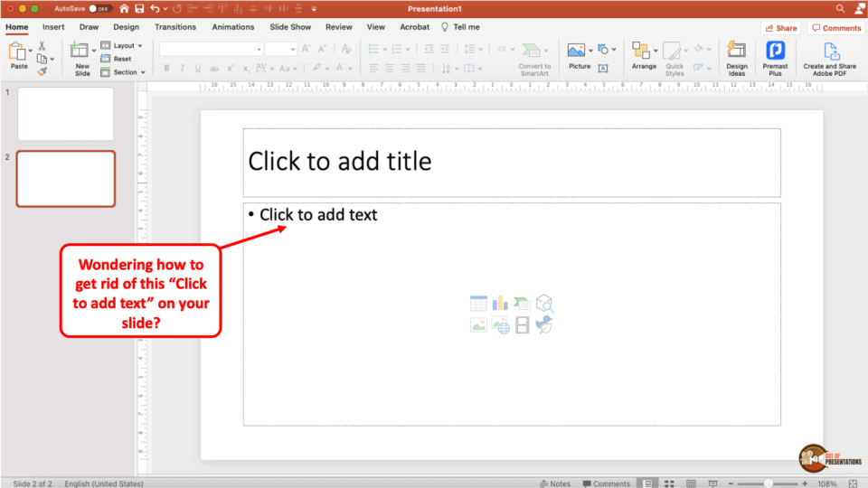Click the Paste clipboard icon
Image resolution: width=868 pixels, height=488 pixels.
click(x=18, y=52)
